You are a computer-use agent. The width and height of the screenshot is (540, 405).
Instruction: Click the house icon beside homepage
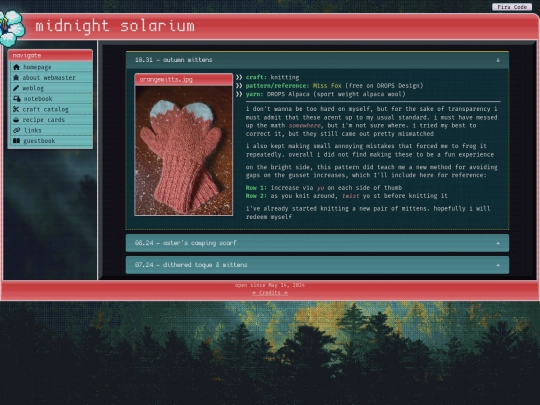(16, 67)
